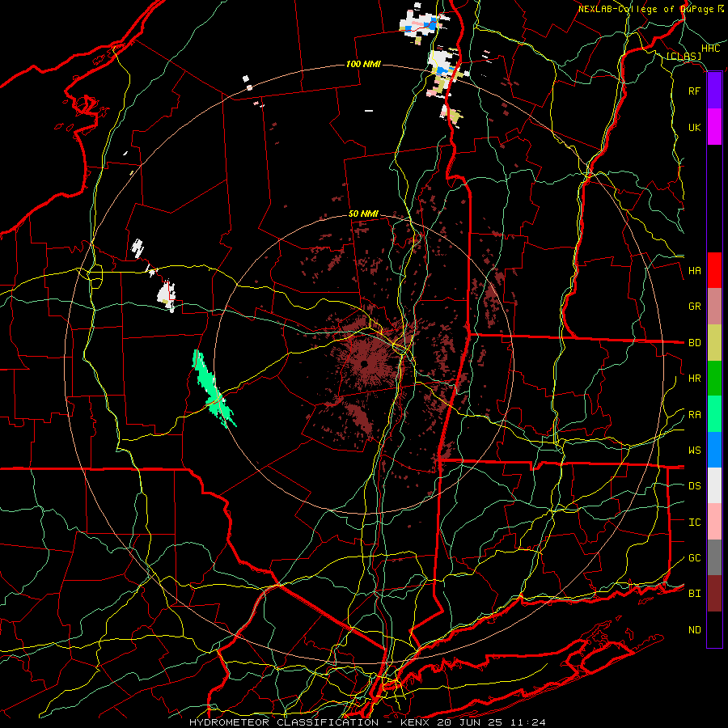The image size is (728, 728).
Task: Select the GR graupel color swatch
Action: click(714, 306)
